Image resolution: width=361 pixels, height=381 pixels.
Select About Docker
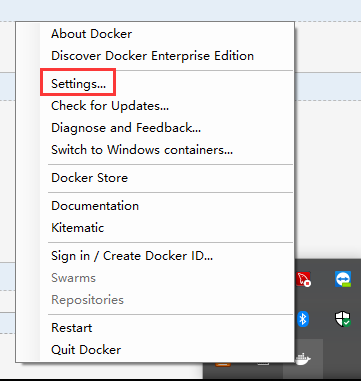pos(91,34)
